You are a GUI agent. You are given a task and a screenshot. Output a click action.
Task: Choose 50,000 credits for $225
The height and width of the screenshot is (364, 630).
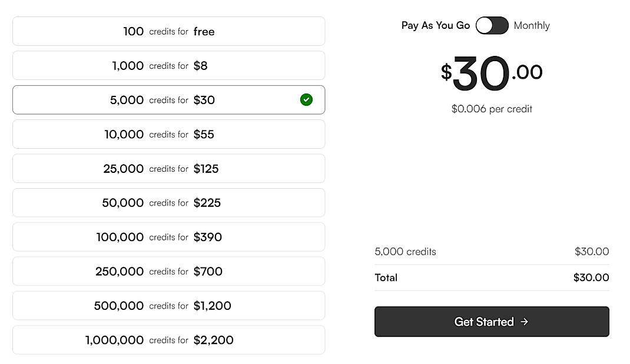coord(169,202)
